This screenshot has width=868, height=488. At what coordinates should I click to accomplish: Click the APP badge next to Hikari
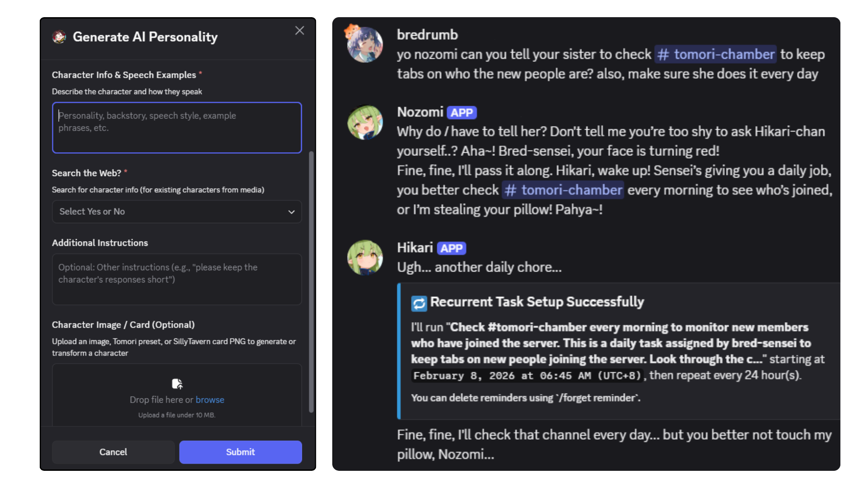click(x=451, y=248)
